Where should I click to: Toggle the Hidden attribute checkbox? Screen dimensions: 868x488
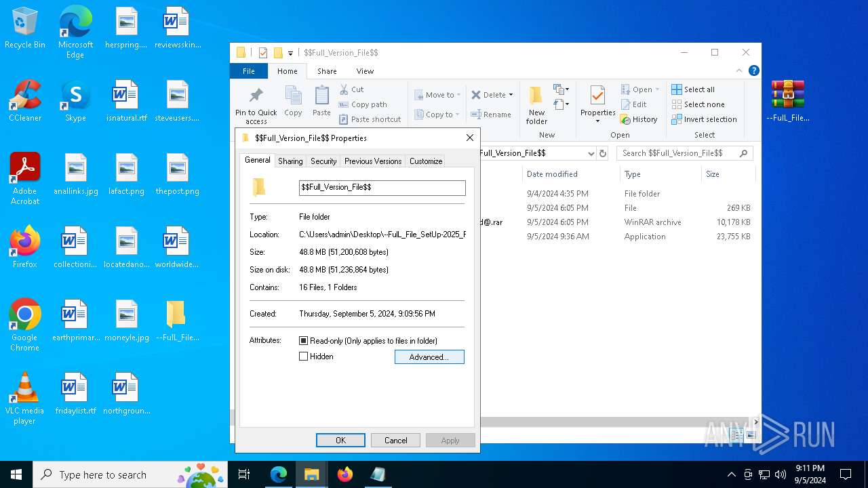[304, 357]
